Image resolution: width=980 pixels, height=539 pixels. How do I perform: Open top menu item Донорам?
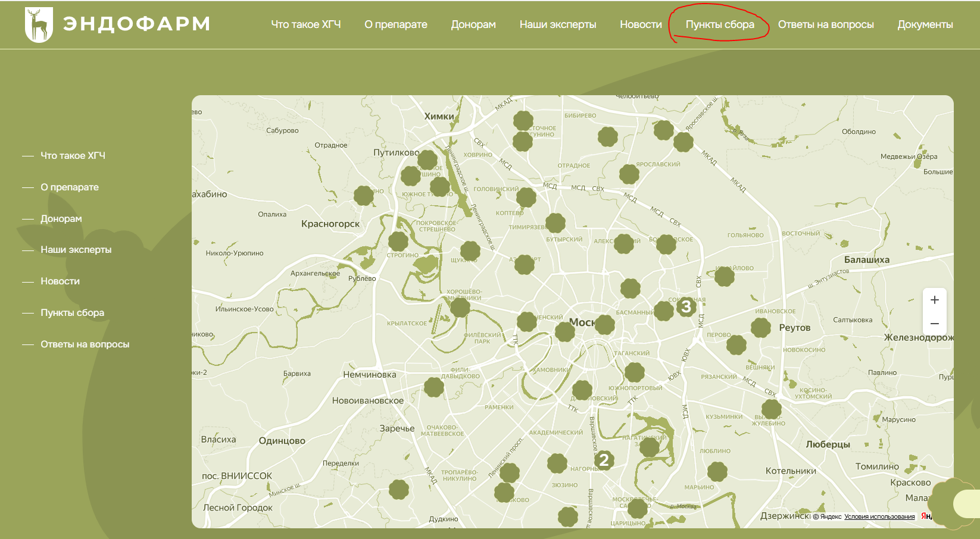[473, 24]
